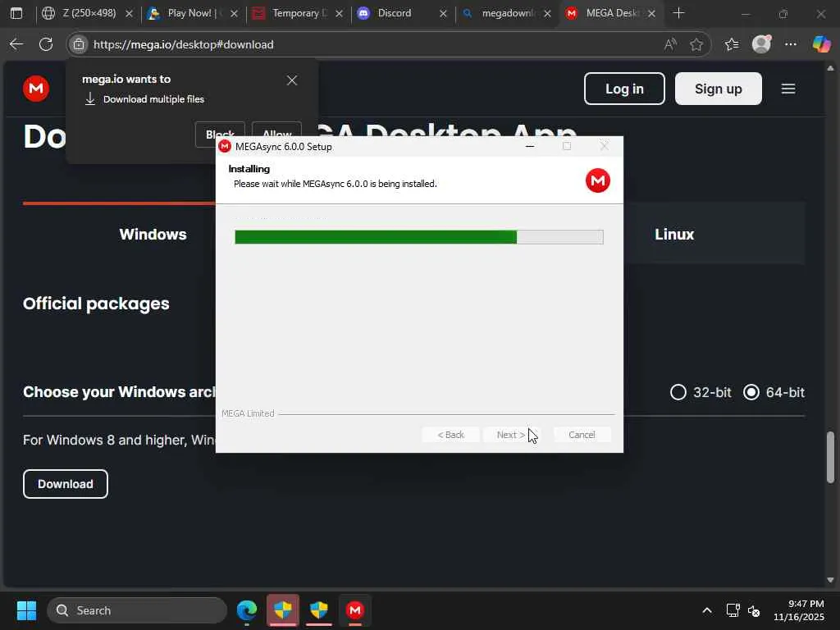Focus the address bar URL field
The width and height of the screenshot is (840, 630).
[375, 44]
